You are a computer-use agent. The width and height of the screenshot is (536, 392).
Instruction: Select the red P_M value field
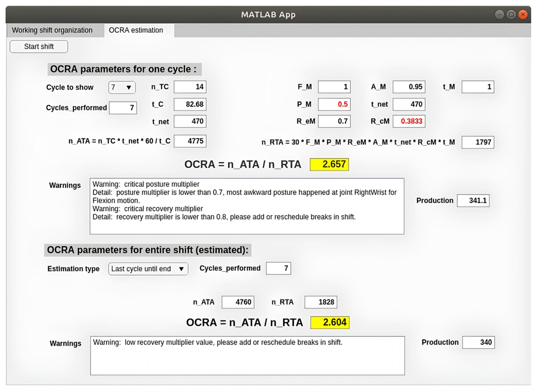(334, 104)
